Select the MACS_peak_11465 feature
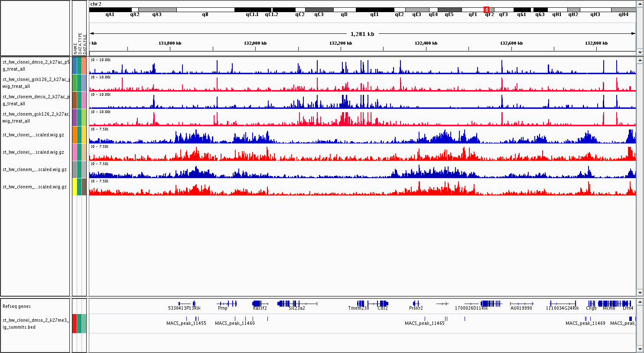644x353 pixels. pyautogui.click(x=425, y=319)
